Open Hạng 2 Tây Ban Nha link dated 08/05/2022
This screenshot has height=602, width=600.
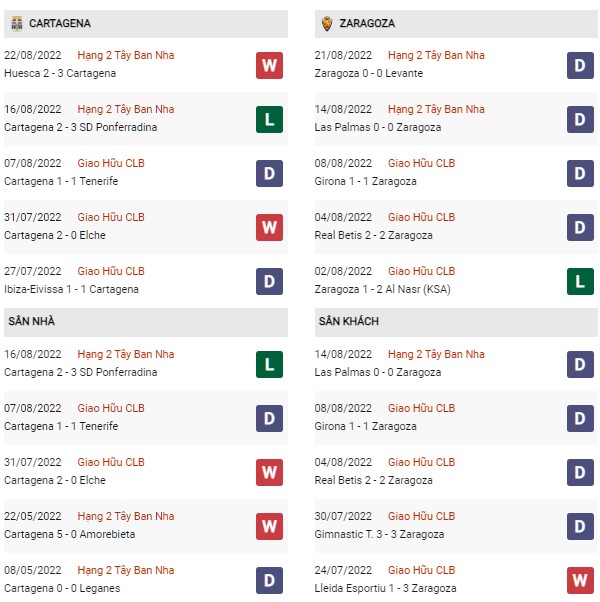click(126, 570)
